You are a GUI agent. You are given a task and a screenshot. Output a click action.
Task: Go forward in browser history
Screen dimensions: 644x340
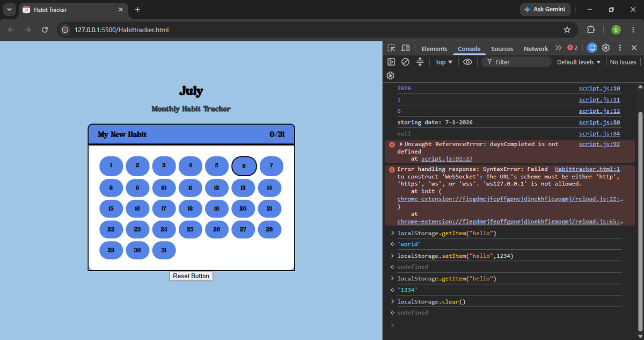tap(28, 30)
